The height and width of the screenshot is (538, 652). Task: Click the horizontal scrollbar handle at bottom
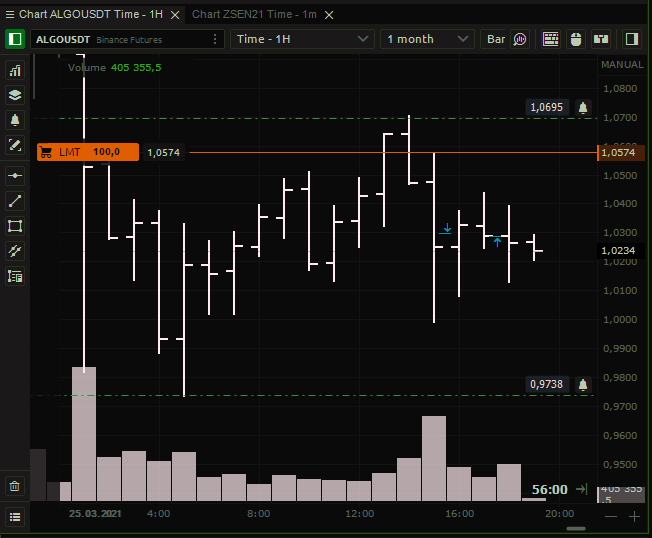pyautogui.click(x=575, y=528)
